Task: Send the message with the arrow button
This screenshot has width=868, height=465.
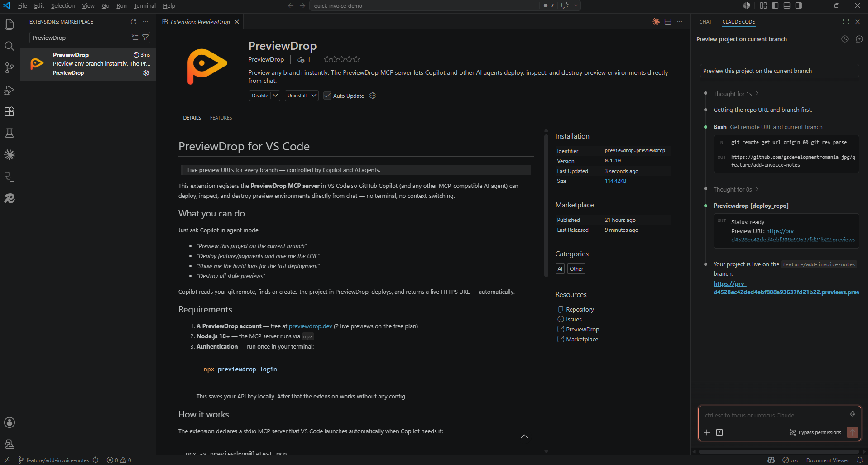Action: pos(853,432)
